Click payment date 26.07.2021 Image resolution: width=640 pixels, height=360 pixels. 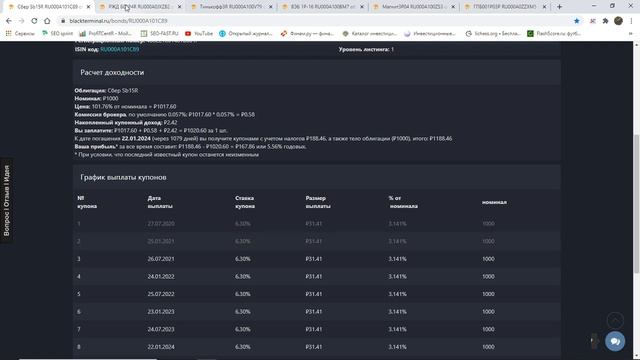(x=161, y=259)
